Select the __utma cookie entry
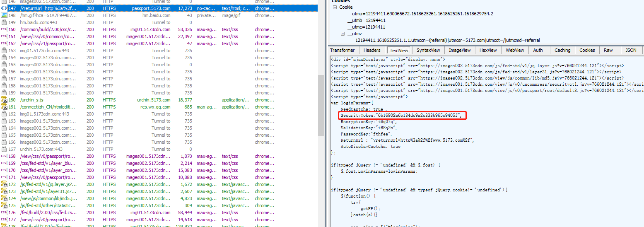 click(420, 14)
